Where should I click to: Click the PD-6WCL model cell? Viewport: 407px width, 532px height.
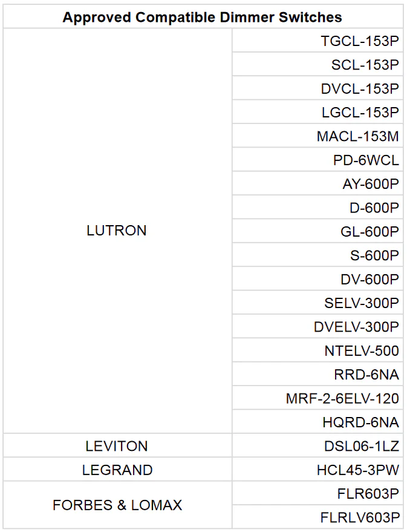point(365,160)
